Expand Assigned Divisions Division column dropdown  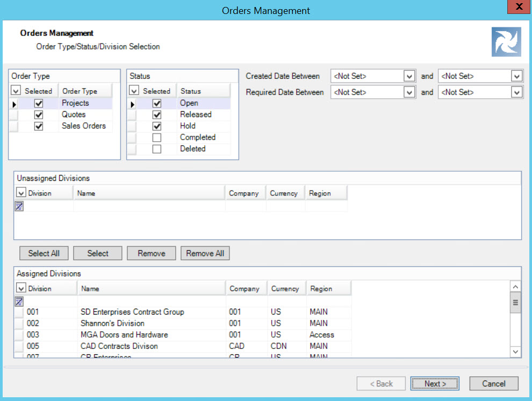pyautogui.click(x=21, y=288)
